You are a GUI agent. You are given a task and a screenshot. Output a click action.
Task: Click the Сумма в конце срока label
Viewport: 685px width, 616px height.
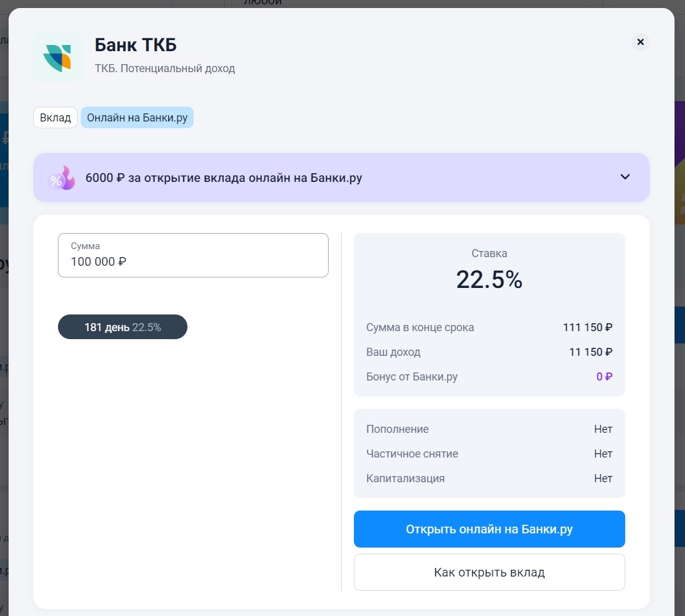click(420, 327)
